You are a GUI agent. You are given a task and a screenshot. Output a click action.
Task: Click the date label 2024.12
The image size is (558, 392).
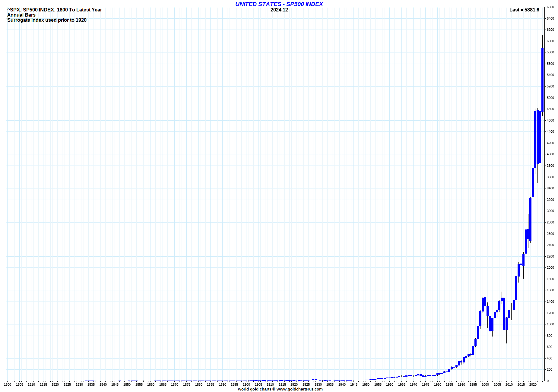[279, 10]
